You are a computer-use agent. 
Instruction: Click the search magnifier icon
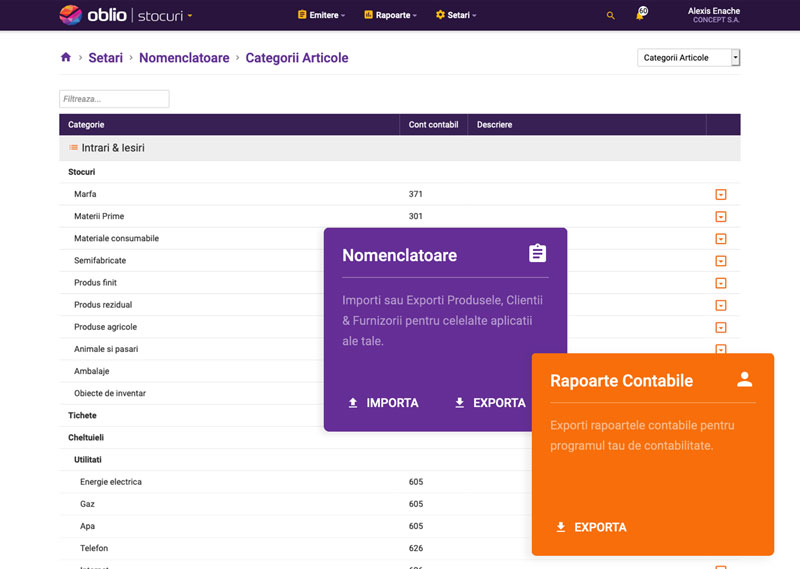tap(610, 16)
